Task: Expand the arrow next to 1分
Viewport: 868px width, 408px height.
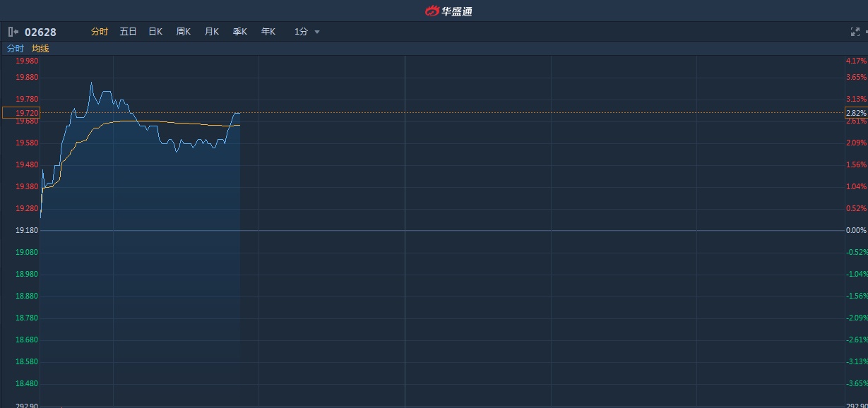Action: pos(317,32)
